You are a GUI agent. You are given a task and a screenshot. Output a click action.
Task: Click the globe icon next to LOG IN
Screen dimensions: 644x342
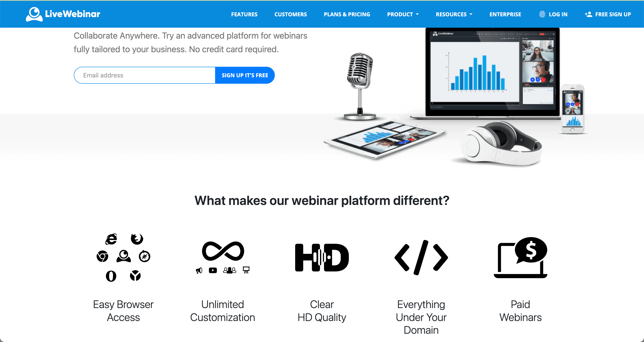click(x=541, y=14)
